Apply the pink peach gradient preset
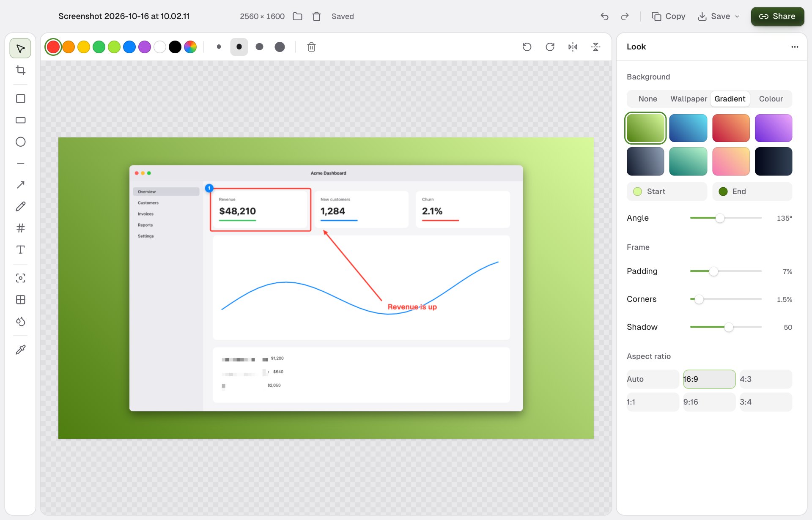This screenshot has width=812, height=520. [x=731, y=161]
